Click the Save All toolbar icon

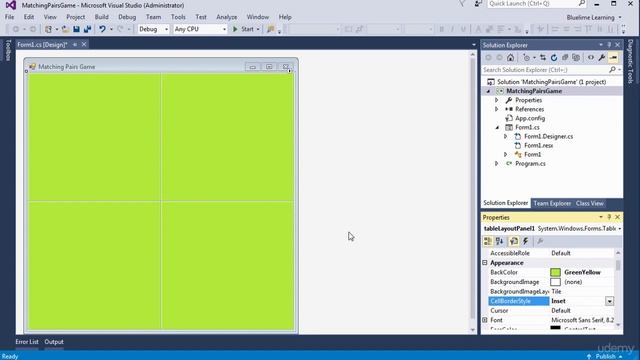coord(87,29)
